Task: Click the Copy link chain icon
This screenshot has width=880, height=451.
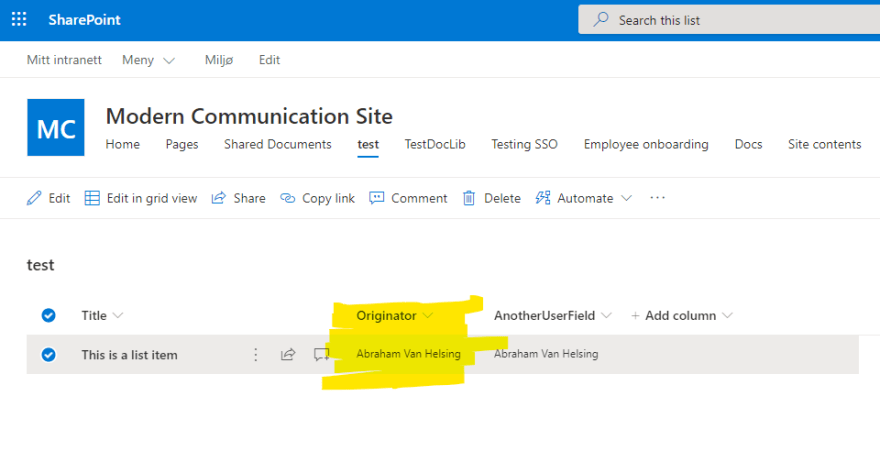Action: pos(288,198)
